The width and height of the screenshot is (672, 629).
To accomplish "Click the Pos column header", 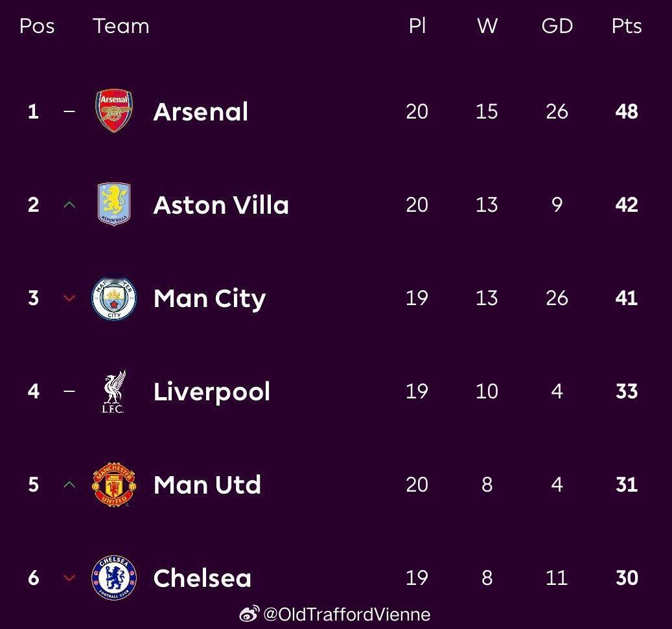I will click(x=37, y=26).
